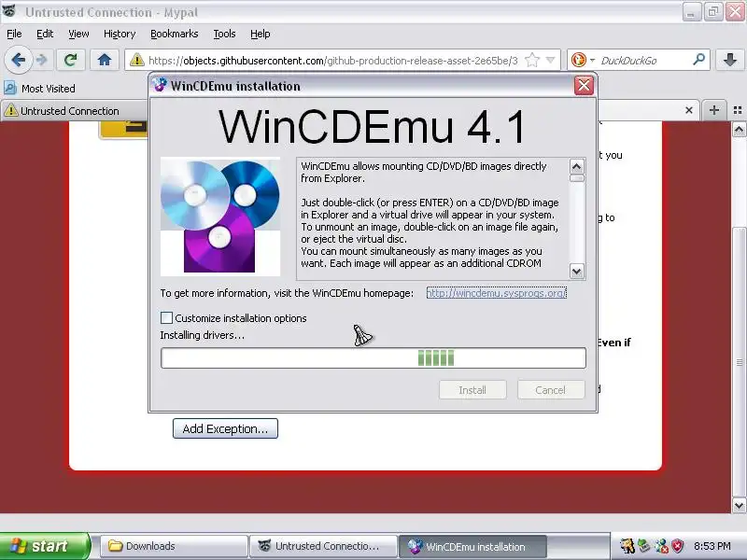The image size is (747, 560).
Task: Click the red security shield tray icon
Action: point(678,546)
